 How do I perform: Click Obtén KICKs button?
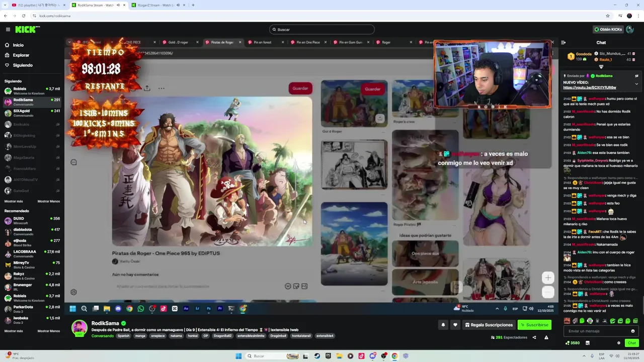coord(608,30)
